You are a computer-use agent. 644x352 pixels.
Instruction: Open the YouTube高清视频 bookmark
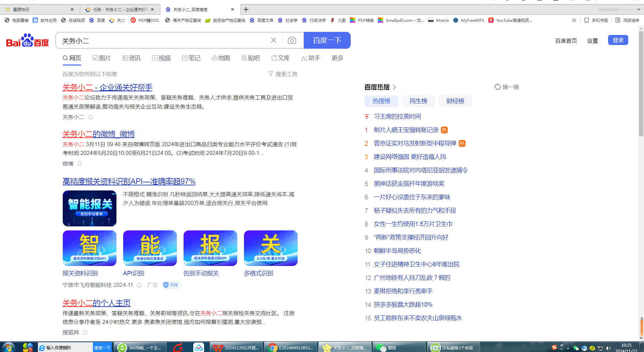(510, 20)
